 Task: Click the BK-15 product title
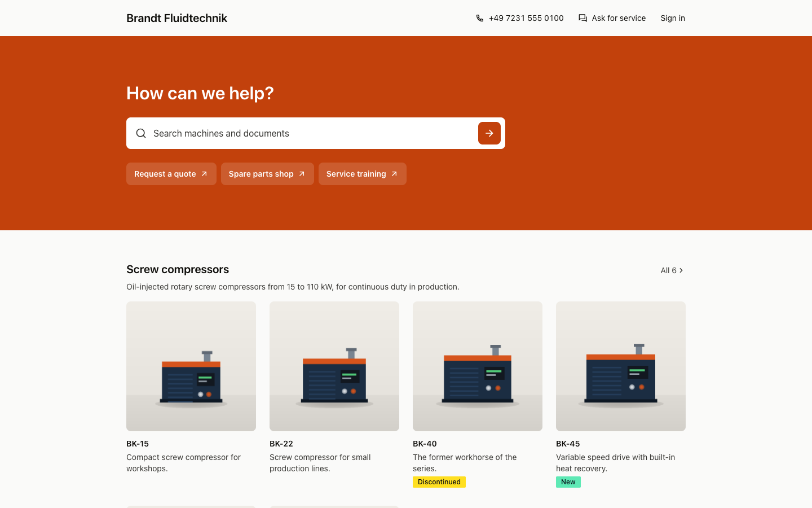tap(138, 444)
